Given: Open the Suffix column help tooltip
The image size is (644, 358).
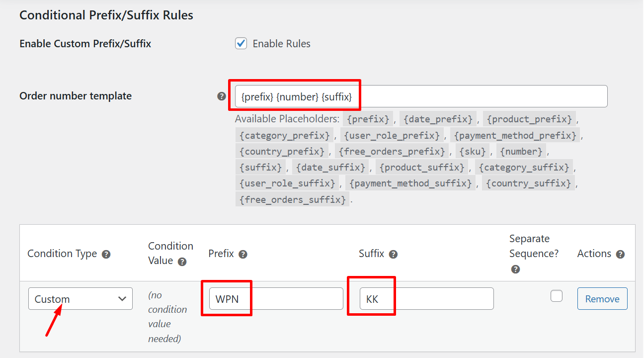Looking at the screenshot, I should (x=393, y=254).
